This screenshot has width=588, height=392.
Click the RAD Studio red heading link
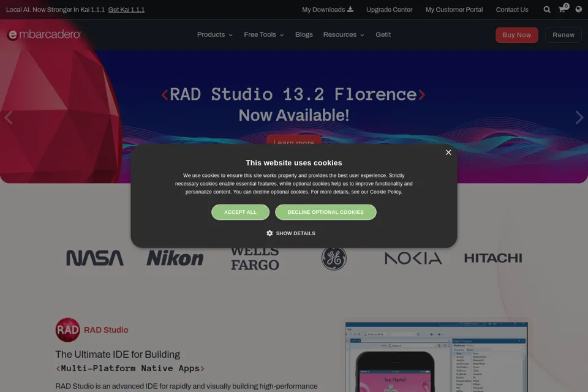click(106, 330)
